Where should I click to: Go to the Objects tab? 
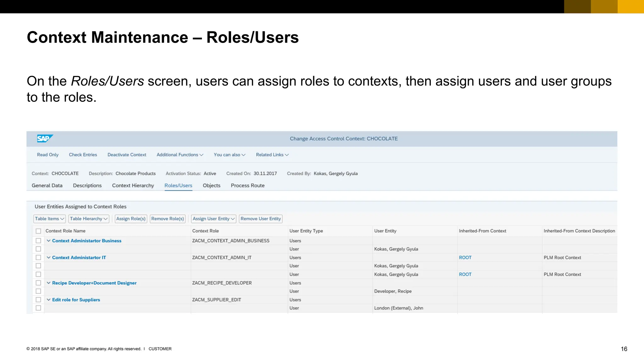tap(212, 185)
